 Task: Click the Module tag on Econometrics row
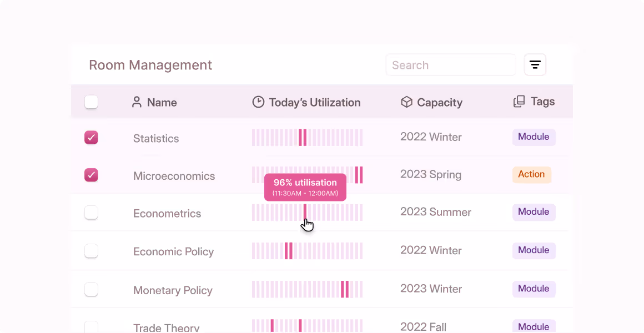click(x=534, y=212)
